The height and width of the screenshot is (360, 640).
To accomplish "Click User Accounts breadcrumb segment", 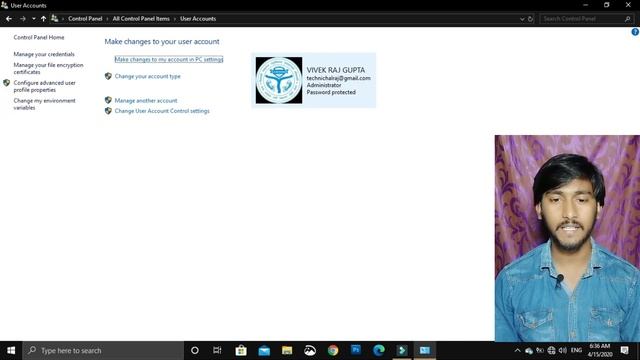I will [x=198, y=19].
